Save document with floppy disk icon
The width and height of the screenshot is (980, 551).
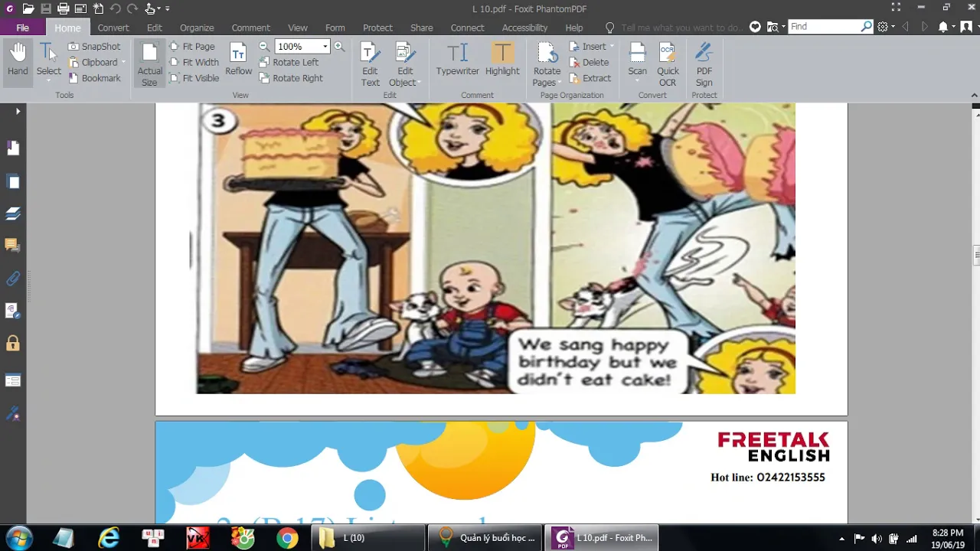[x=46, y=9]
